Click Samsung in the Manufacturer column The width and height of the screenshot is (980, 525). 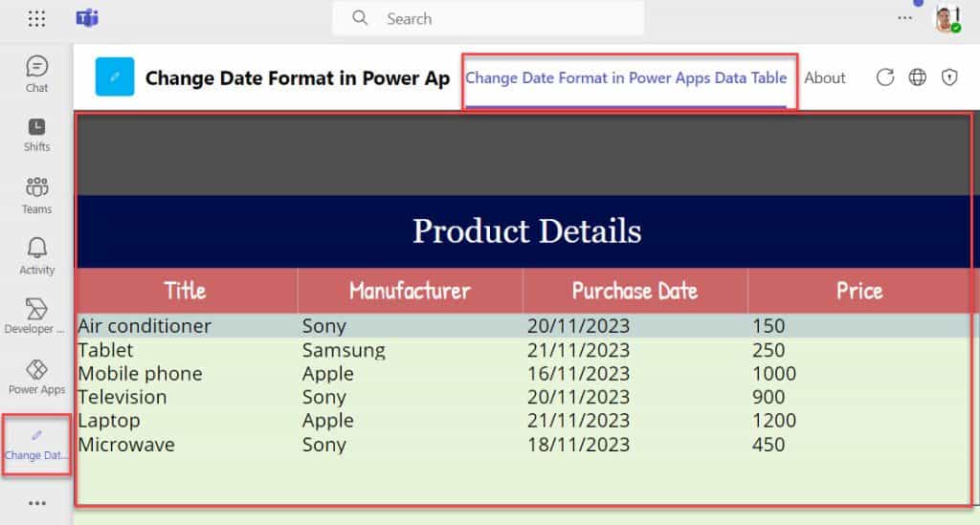click(344, 350)
